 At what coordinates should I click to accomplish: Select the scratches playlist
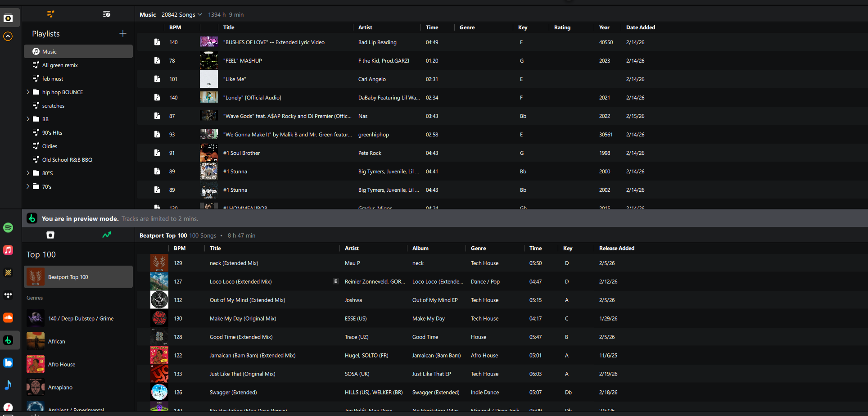click(x=53, y=106)
